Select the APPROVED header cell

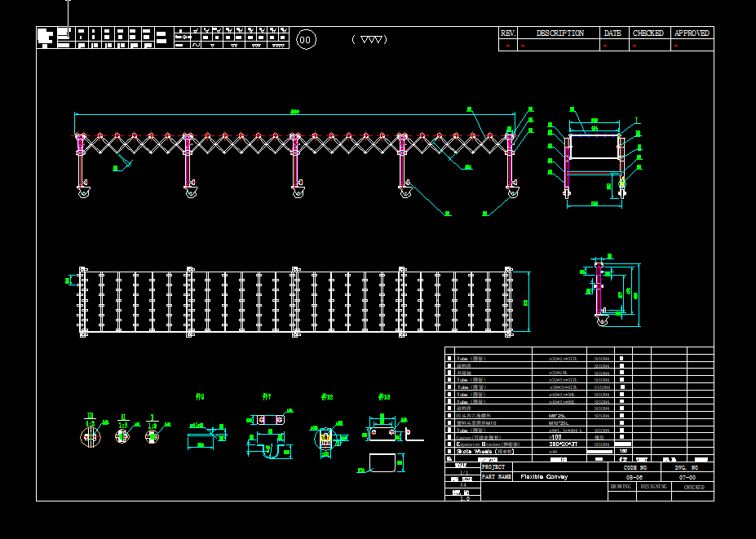692,33
